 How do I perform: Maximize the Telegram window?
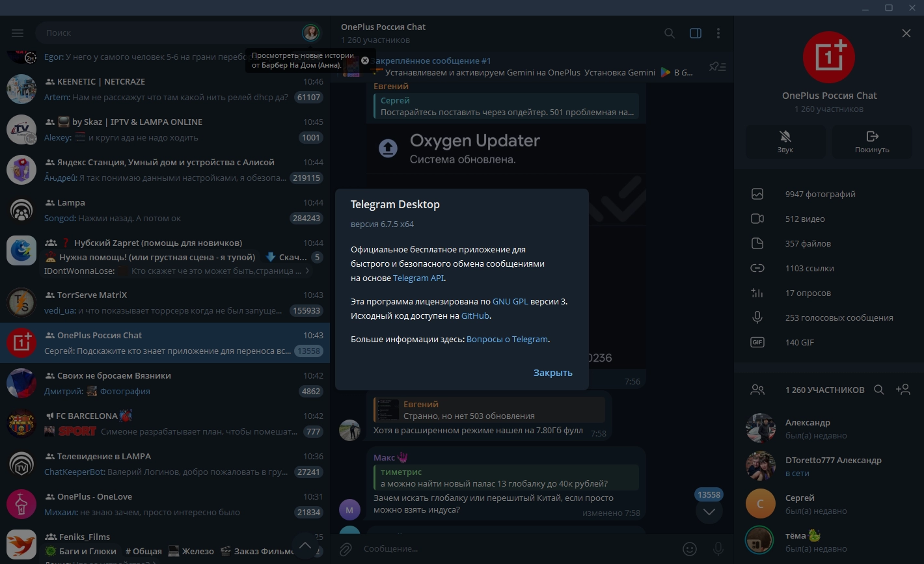click(x=889, y=8)
